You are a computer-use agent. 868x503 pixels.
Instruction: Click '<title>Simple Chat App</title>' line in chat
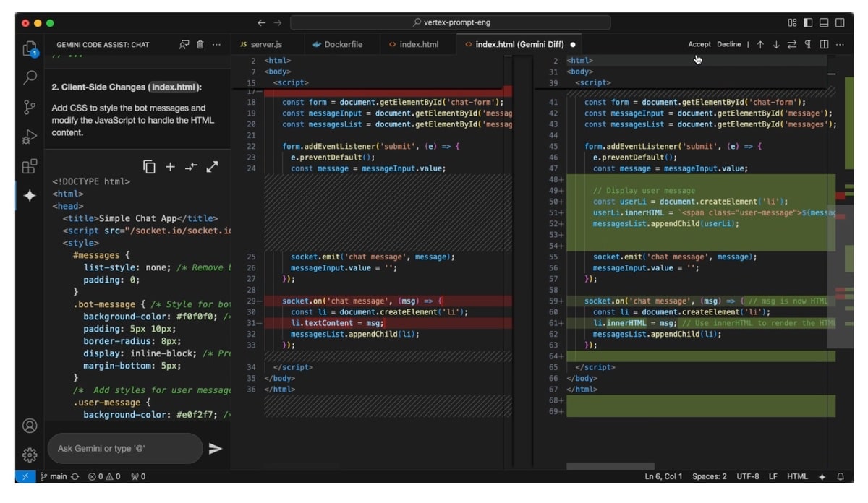(x=140, y=218)
